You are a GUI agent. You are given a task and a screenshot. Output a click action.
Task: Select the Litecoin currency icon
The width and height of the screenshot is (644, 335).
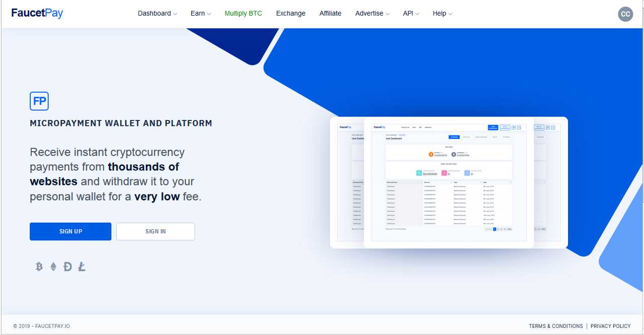click(82, 266)
